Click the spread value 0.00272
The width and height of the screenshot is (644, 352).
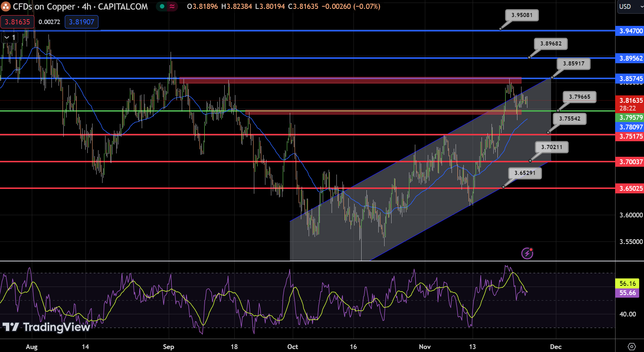point(49,22)
